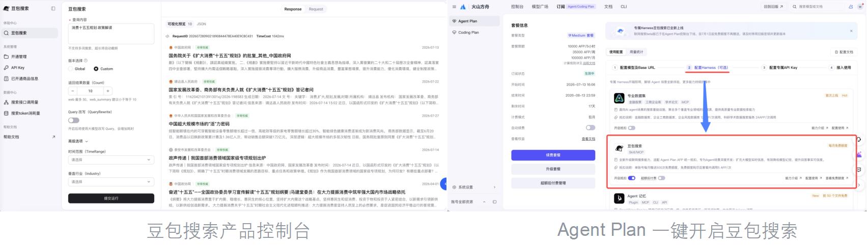Click the 火山方舟 logo
The image size is (868, 245).
[463, 7]
